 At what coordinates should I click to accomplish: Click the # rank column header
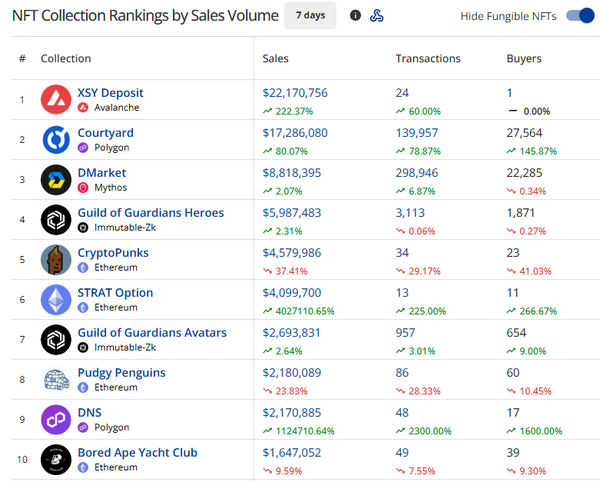point(22,59)
